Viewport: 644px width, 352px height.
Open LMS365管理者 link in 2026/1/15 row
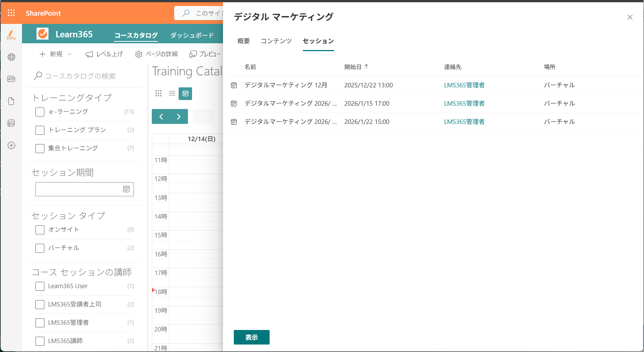click(x=464, y=103)
